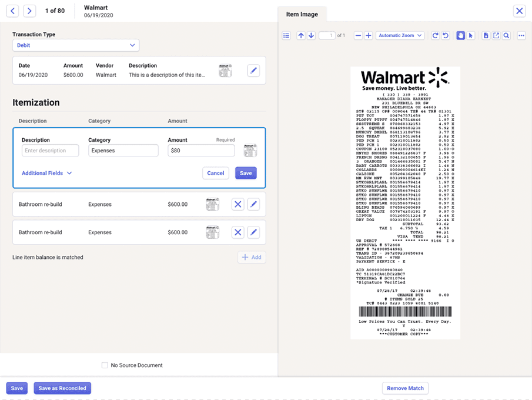Screen dimensions: 532x400
Task: Click the Remove Match button
Action: (x=405, y=388)
